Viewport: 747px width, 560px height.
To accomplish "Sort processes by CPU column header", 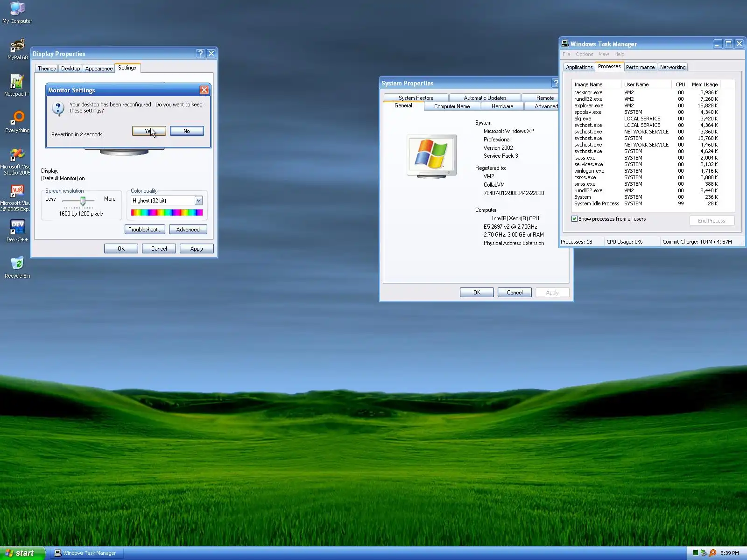I will pyautogui.click(x=680, y=84).
